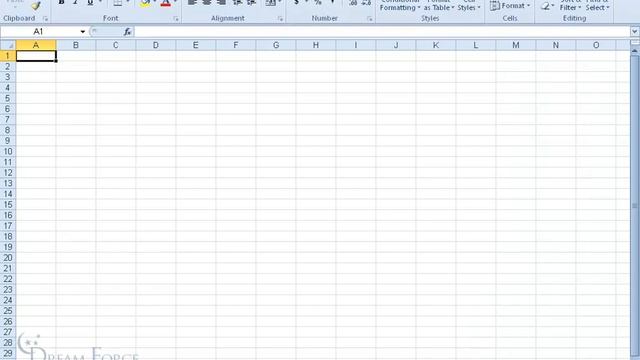Click the Format Painter brush icon
The image size is (640, 360).
[36, 5]
